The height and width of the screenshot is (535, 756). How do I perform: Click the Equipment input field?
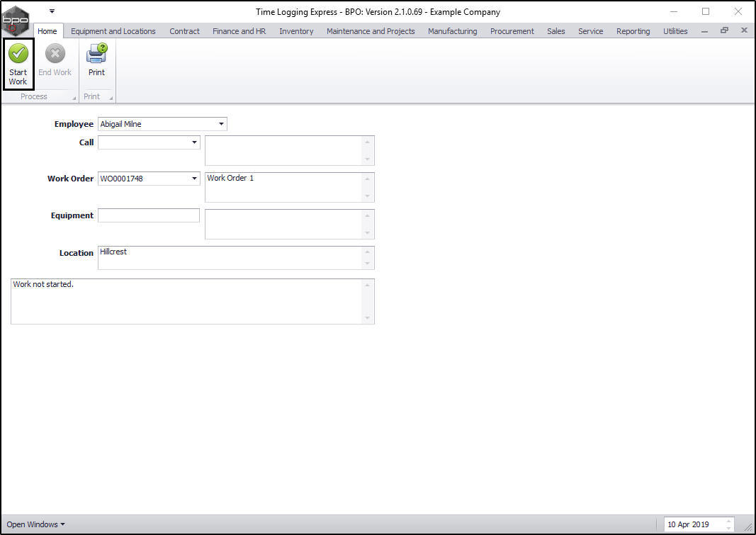(x=149, y=215)
